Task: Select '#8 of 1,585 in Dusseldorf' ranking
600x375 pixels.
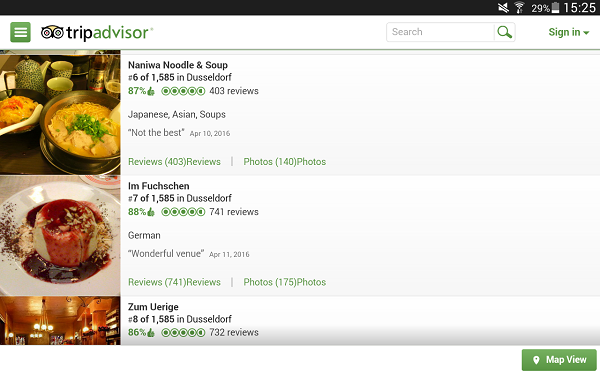Action: 180,319
